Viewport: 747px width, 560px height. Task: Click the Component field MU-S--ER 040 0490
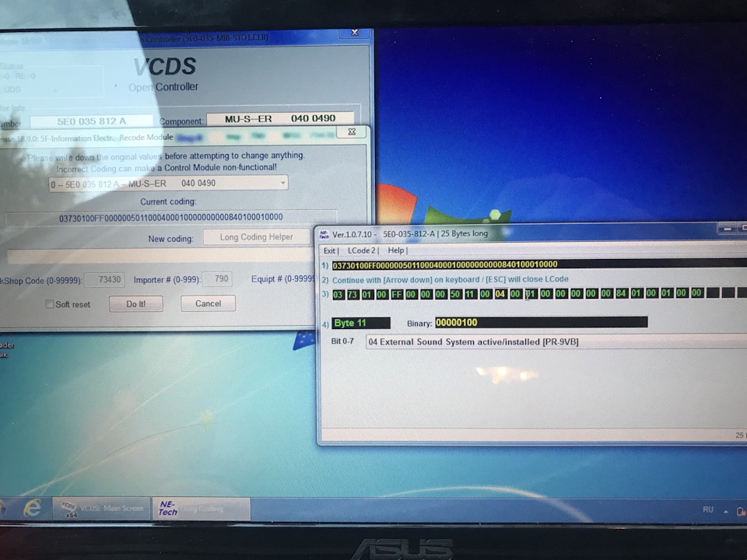(280, 118)
